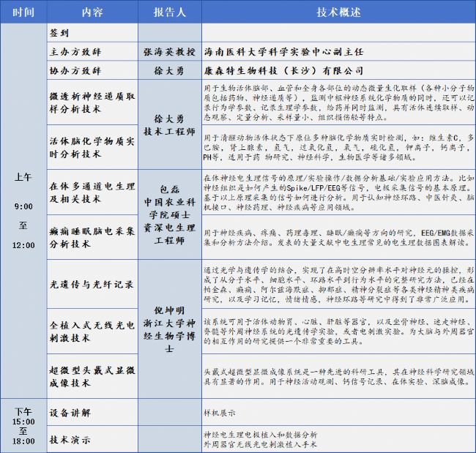Viewport: 476px width, 453px height.
Task: Click the 时间 column header
Action: 22,12
